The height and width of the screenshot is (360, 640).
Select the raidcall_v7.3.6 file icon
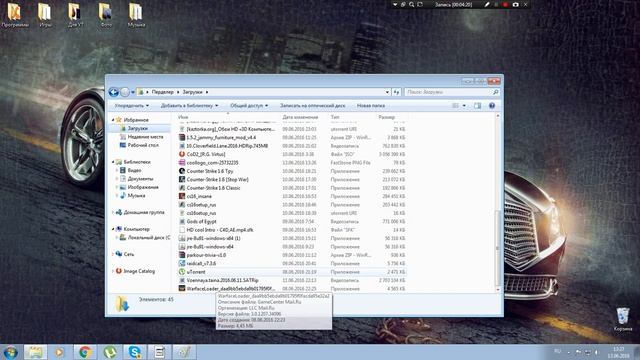pos(182,263)
